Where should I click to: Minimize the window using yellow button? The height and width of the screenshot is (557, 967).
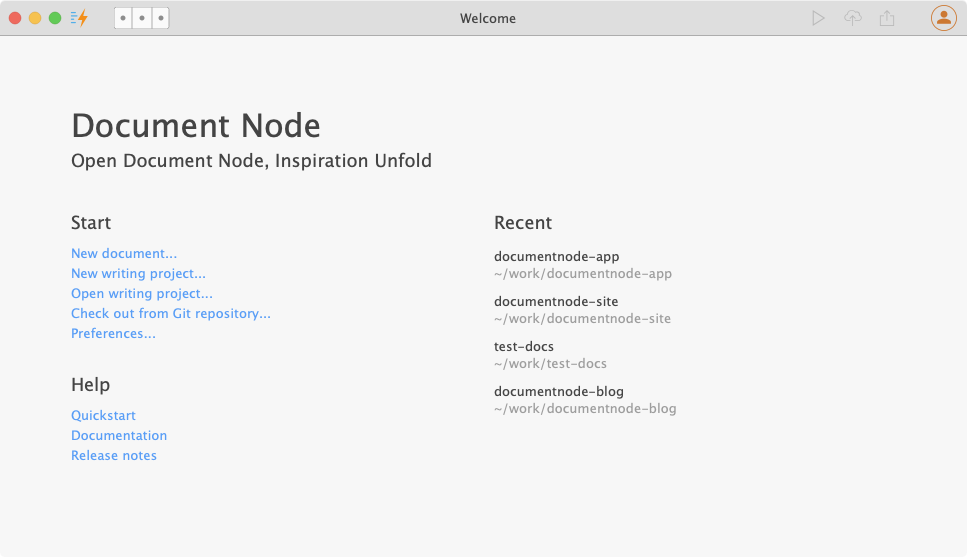[35, 18]
